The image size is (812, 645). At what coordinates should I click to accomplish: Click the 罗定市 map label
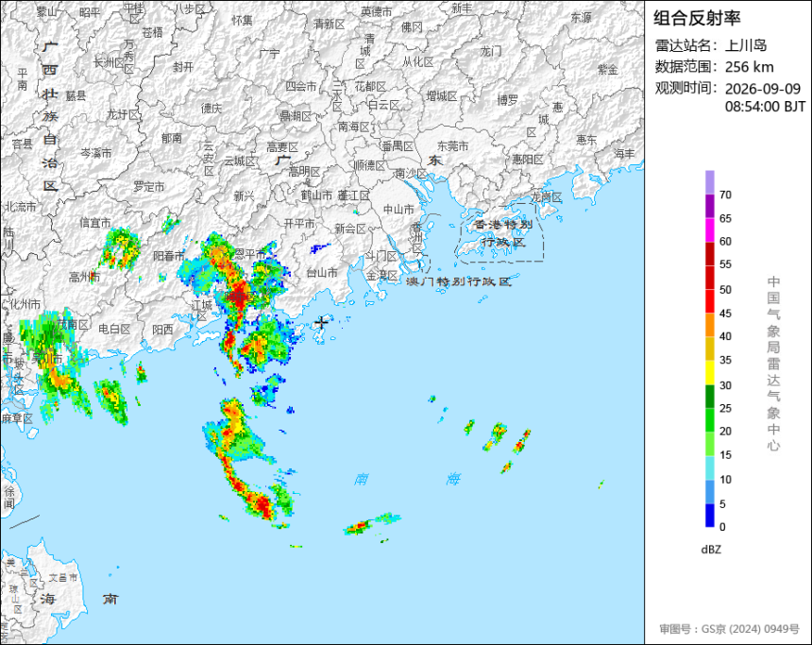(149, 186)
